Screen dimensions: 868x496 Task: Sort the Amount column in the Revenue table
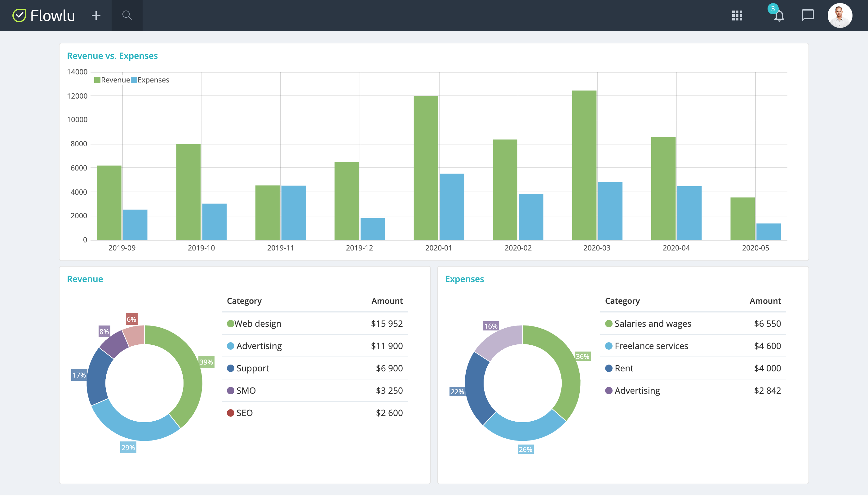tap(387, 301)
